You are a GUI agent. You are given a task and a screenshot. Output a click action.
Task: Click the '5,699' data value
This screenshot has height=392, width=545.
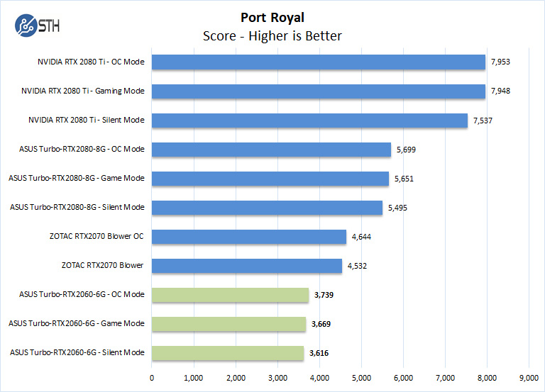[407, 150]
